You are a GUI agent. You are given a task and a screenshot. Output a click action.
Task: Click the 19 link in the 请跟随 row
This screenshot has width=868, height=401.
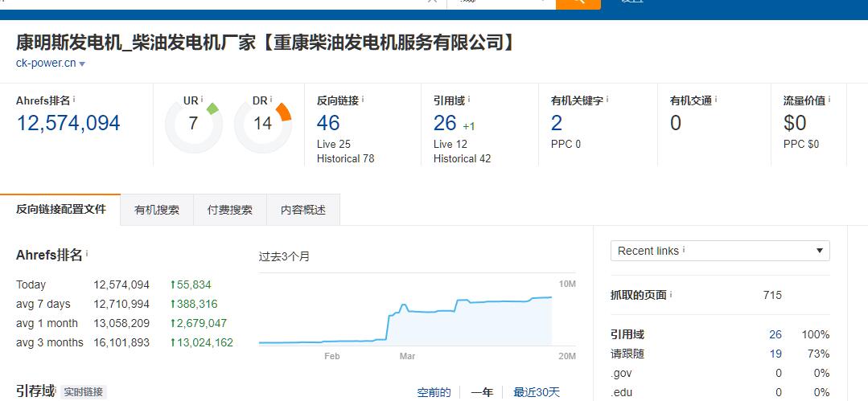775,354
